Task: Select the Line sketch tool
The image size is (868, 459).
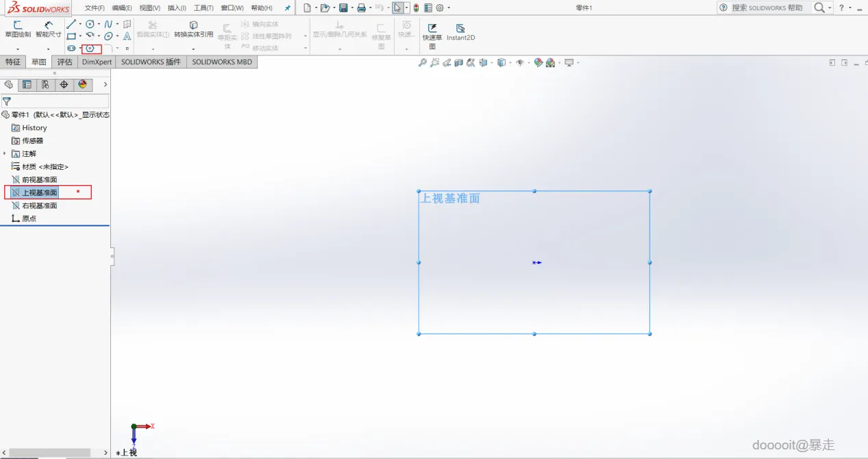Action: [71, 24]
